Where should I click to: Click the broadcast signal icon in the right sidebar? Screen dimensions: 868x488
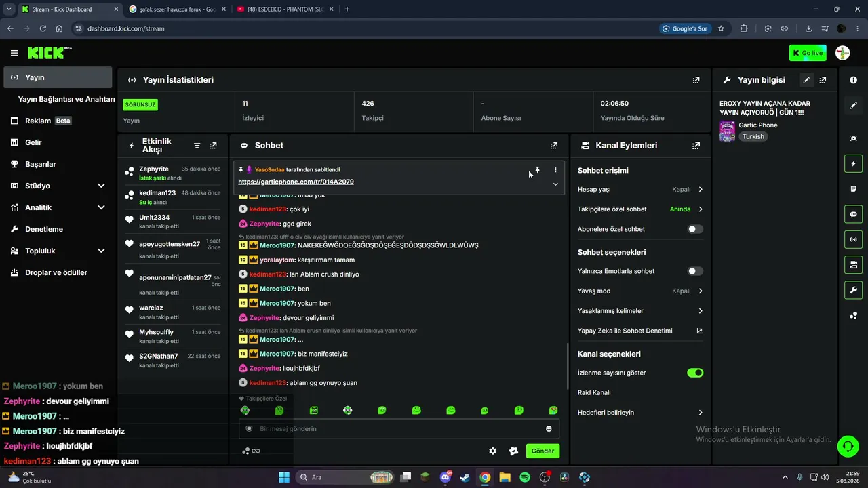point(853,239)
